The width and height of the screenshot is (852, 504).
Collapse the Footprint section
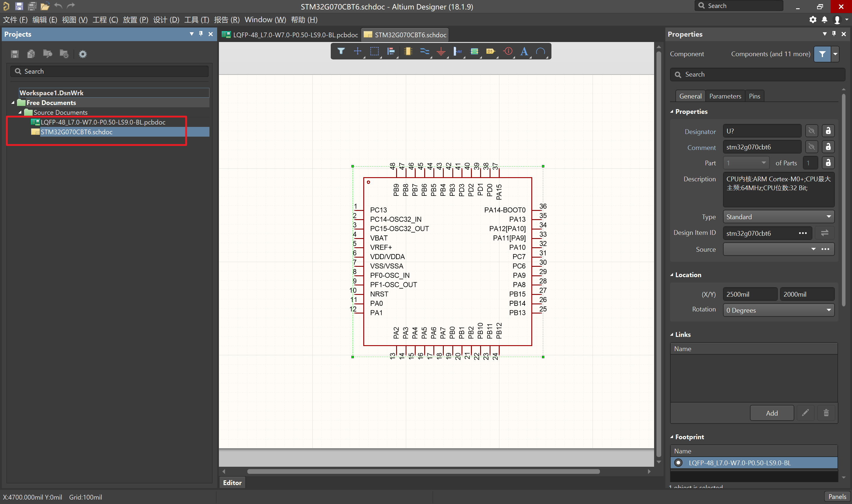click(672, 437)
